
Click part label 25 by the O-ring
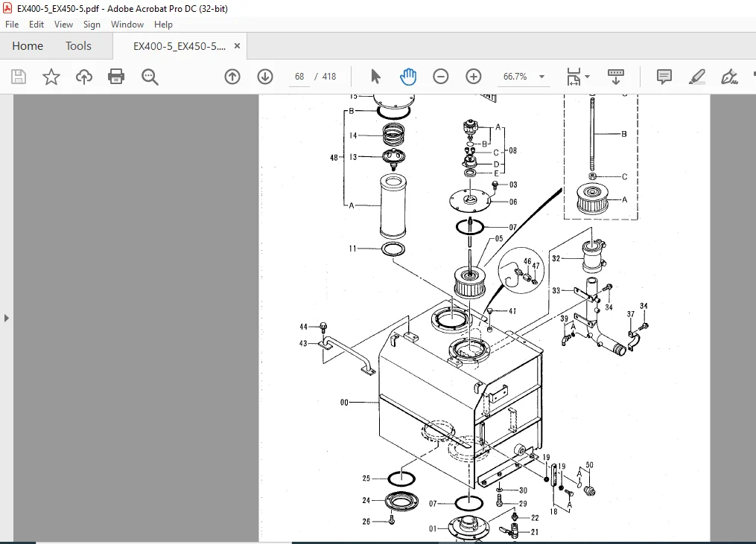pyautogui.click(x=366, y=479)
